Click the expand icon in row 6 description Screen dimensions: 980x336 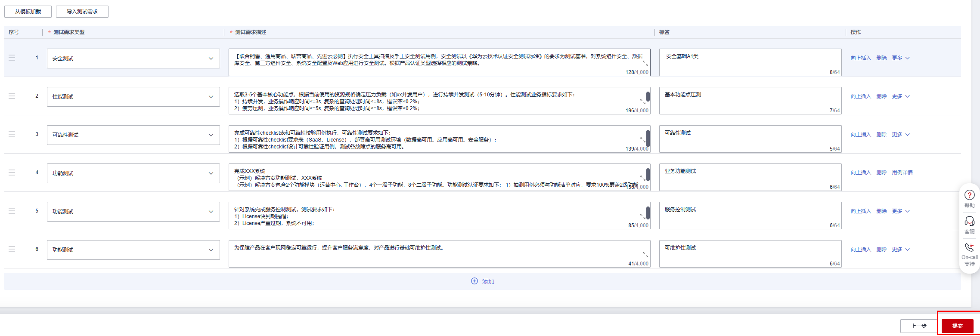645,255
